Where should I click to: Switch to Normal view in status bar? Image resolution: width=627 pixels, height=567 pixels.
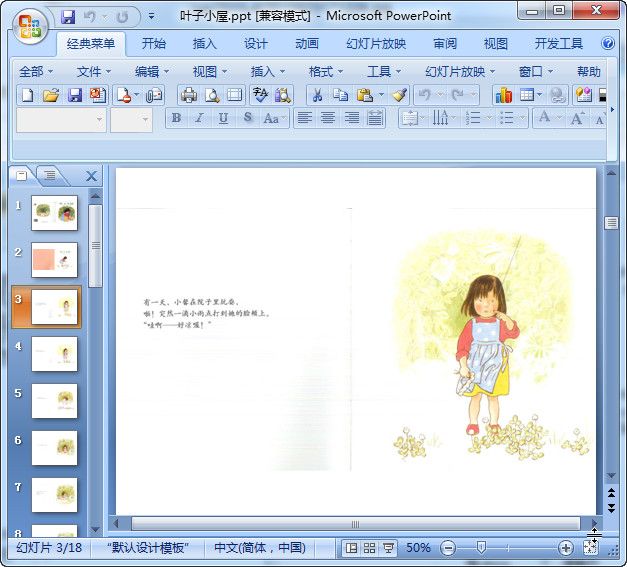pyautogui.click(x=351, y=548)
